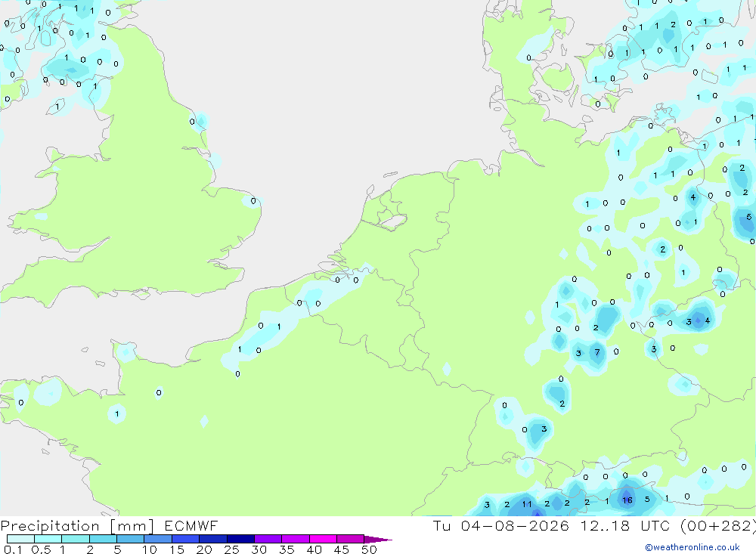Click the '30' legend scale label
This screenshot has height=554, width=756.
coord(259,549)
